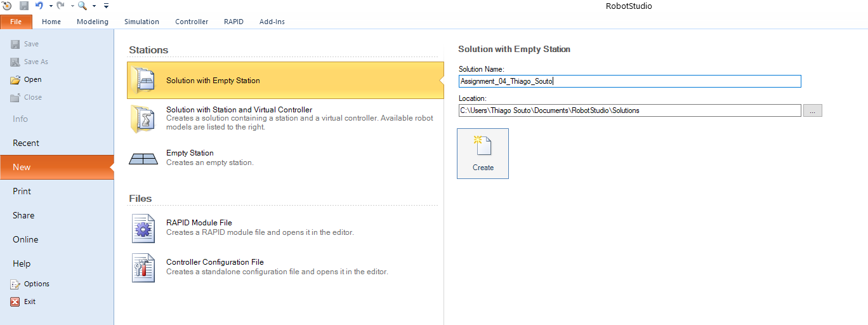Switch to the Modeling ribbon tab

[x=93, y=22]
